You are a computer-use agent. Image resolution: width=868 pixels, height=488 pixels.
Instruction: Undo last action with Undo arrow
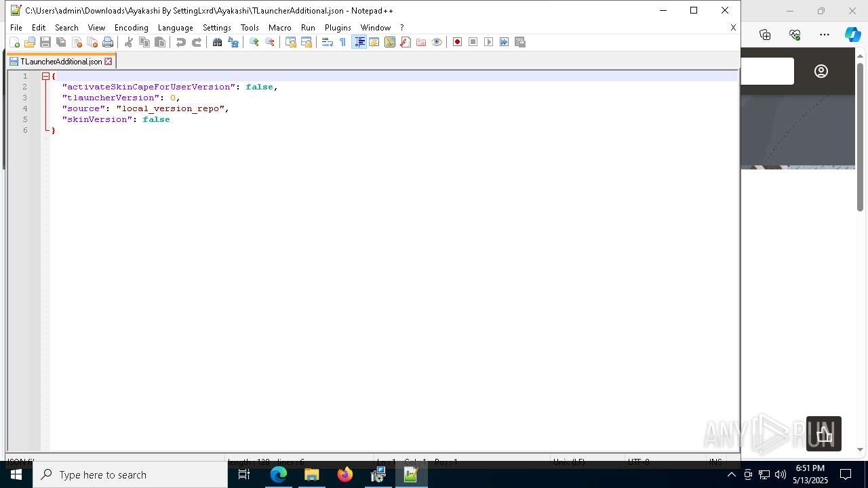(x=181, y=42)
